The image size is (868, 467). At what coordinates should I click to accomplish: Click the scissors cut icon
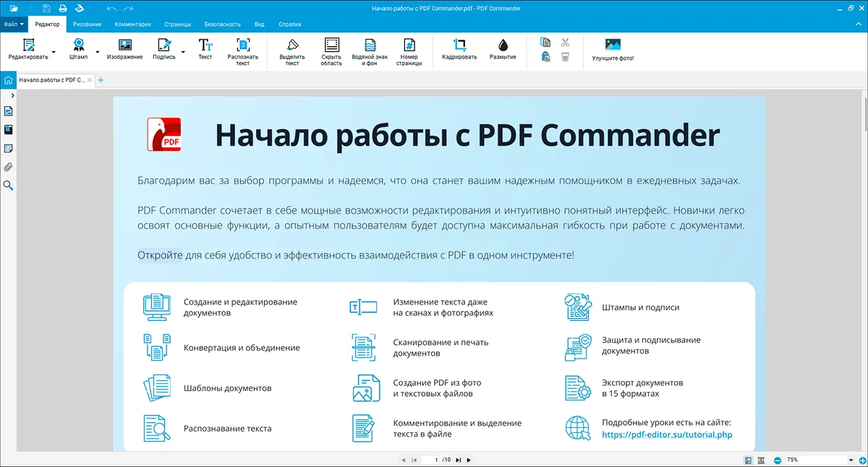click(566, 43)
